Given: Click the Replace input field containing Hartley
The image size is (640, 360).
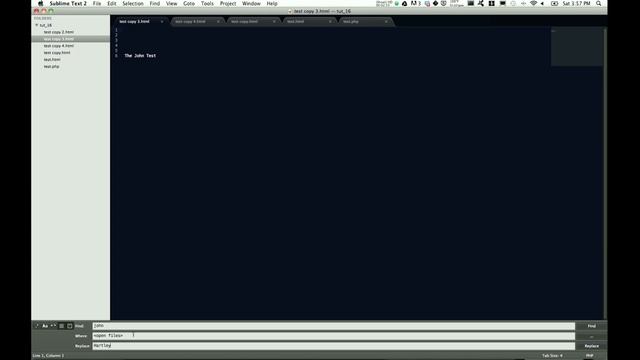Looking at the screenshot, I should coord(333,346).
